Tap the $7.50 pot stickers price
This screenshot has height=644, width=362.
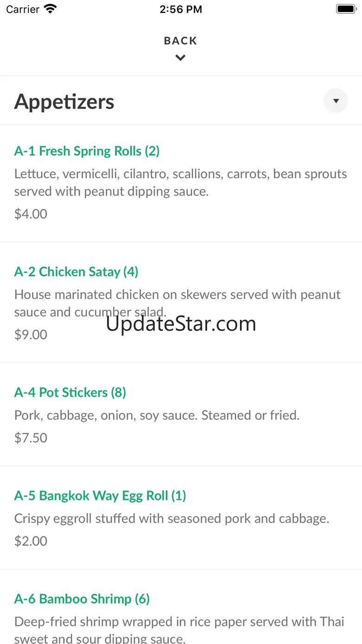(31, 438)
